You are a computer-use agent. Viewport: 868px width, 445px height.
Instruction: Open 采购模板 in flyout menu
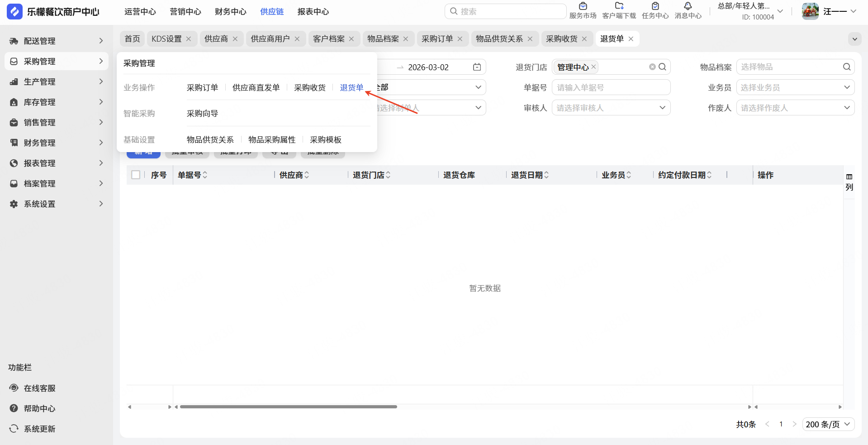tap(326, 140)
